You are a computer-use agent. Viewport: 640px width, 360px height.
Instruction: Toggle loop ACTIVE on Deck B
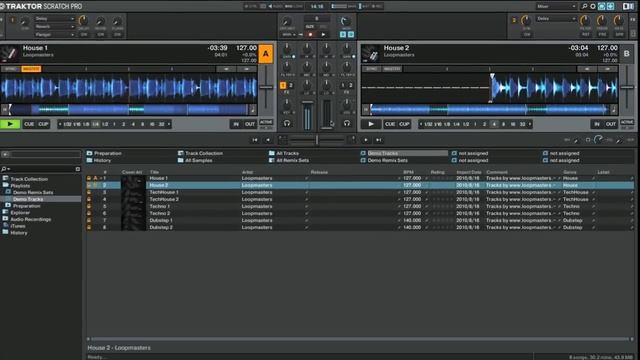pos(627,122)
